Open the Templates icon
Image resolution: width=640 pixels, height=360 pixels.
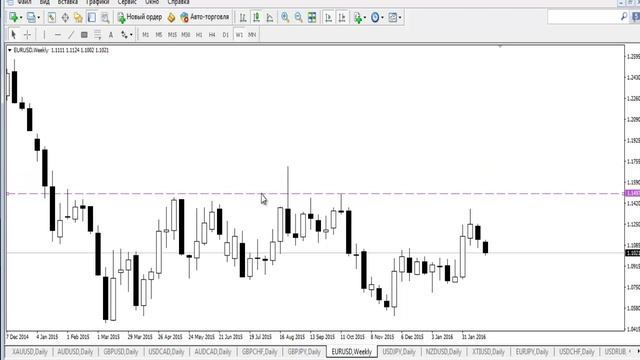393,17
